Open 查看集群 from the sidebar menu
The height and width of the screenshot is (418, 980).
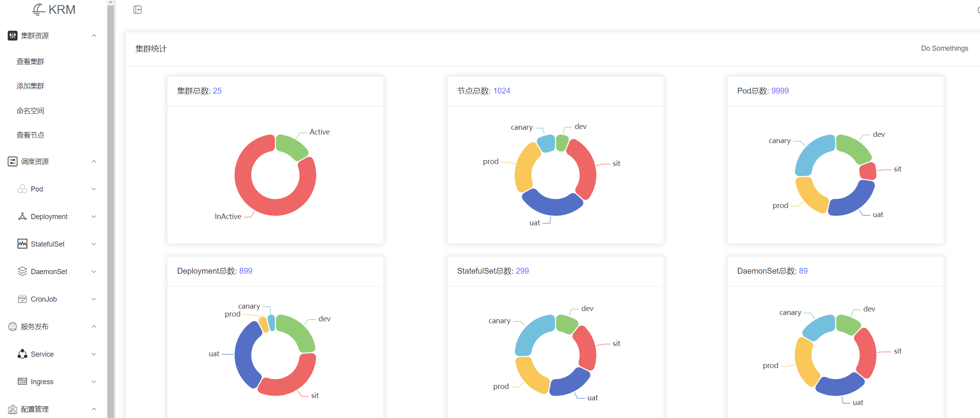coord(30,61)
